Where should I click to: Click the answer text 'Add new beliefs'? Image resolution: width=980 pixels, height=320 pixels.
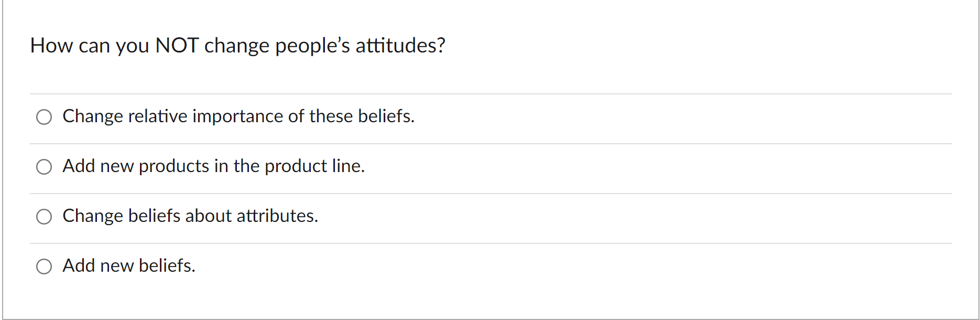[x=129, y=266]
